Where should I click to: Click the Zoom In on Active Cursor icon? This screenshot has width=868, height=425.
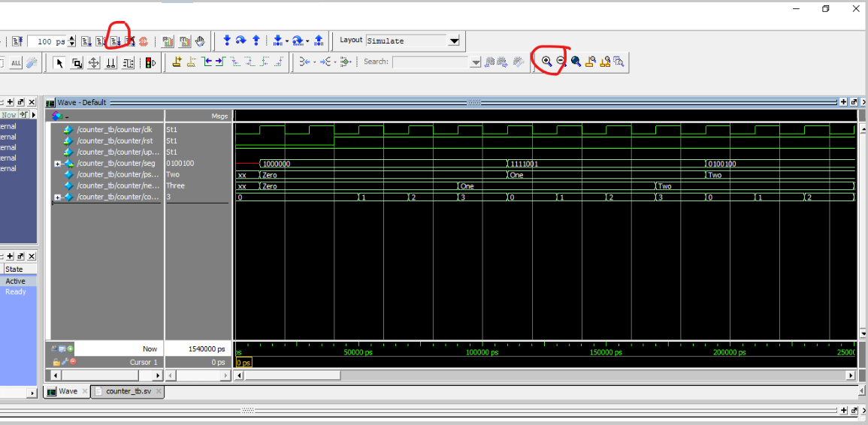click(x=590, y=62)
